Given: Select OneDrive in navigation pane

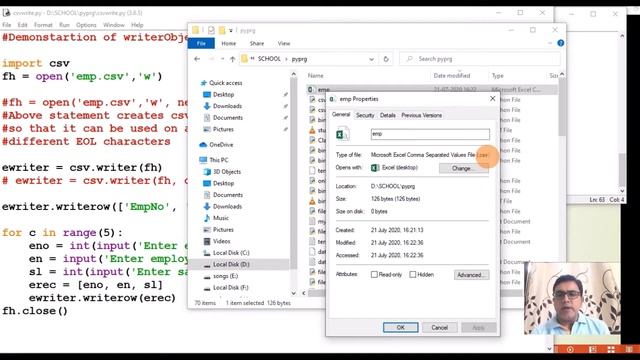Looking at the screenshot, I should [221, 145].
